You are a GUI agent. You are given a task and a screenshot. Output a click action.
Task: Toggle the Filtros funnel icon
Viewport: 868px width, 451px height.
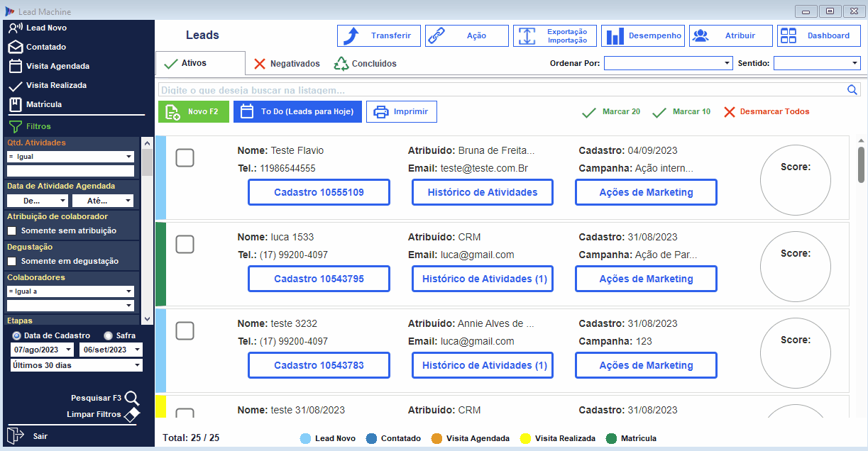[x=16, y=126]
